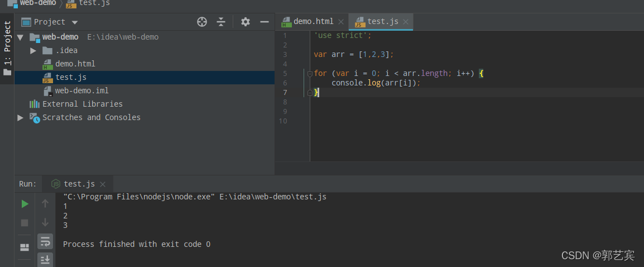
Task: Toggle soft-wrap in run console
Action: (45, 241)
